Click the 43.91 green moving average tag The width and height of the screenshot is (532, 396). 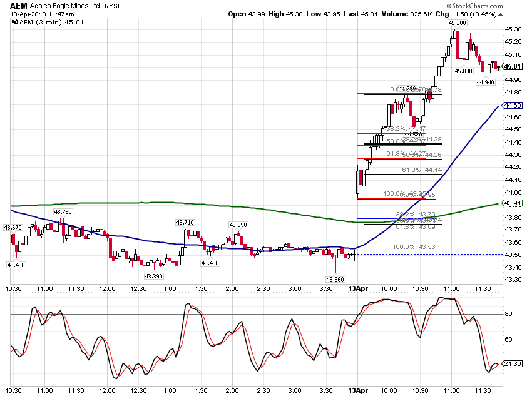click(x=513, y=203)
